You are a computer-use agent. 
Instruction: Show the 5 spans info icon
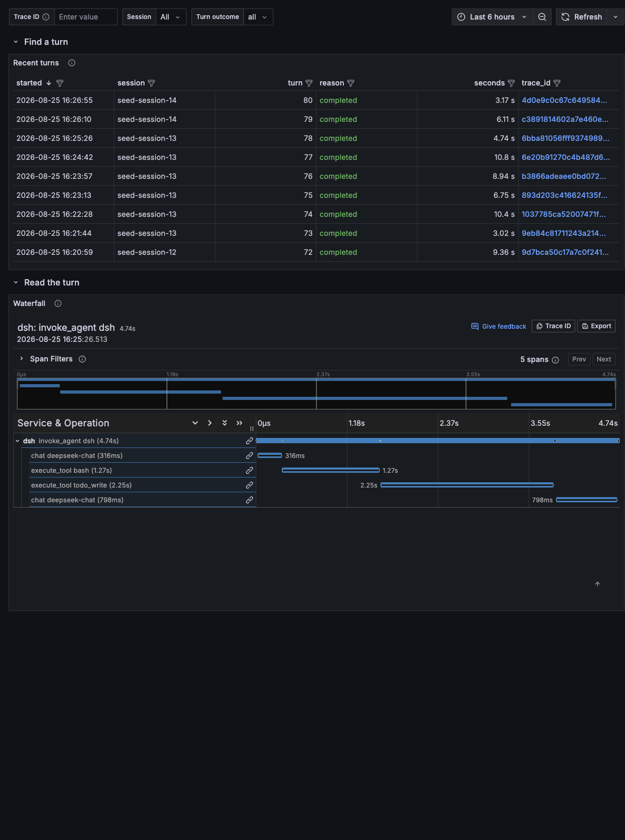[555, 360]
